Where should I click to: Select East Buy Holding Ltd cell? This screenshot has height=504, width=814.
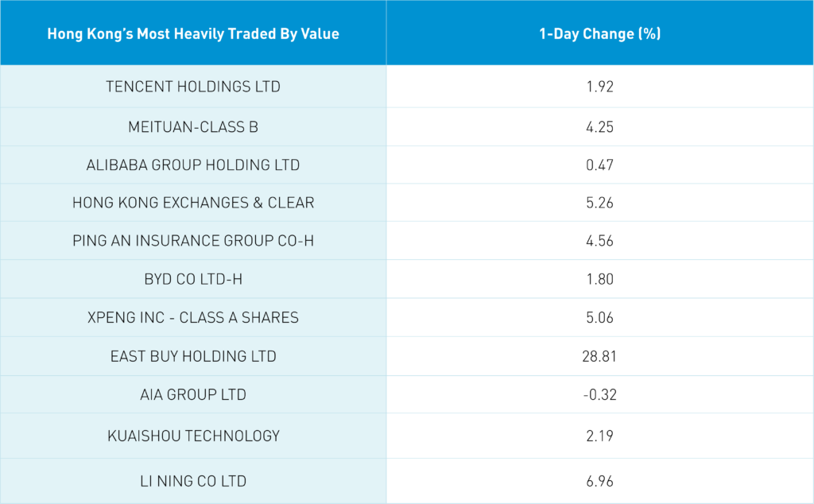pyautogui.click(x=193, y=356)
